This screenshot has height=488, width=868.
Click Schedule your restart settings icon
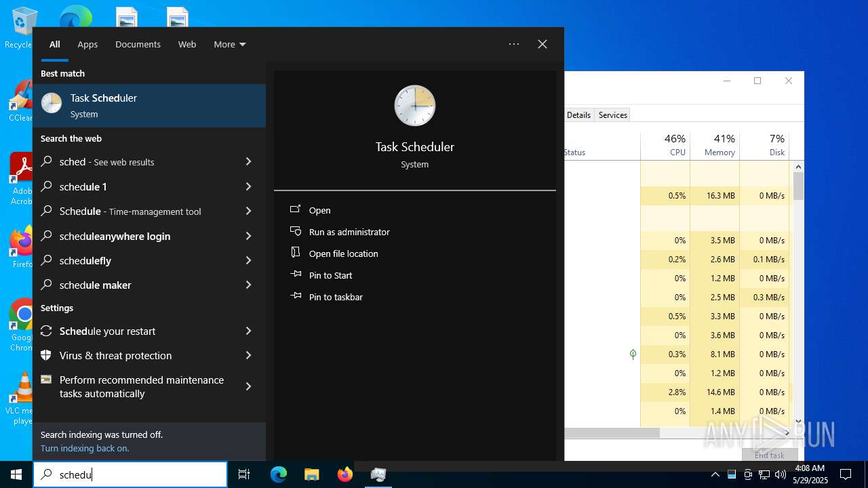click(x=46, y=331)
